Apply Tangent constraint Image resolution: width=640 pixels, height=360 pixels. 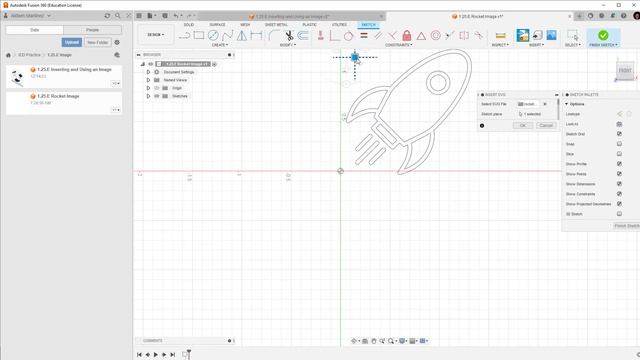pos(348,36)
